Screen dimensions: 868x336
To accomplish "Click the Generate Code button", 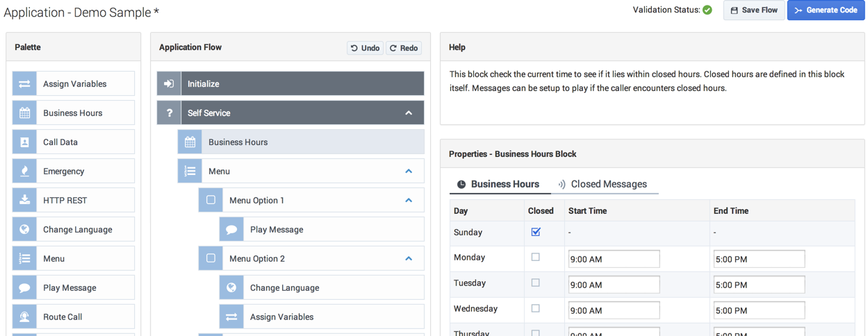I will point(826,10).
